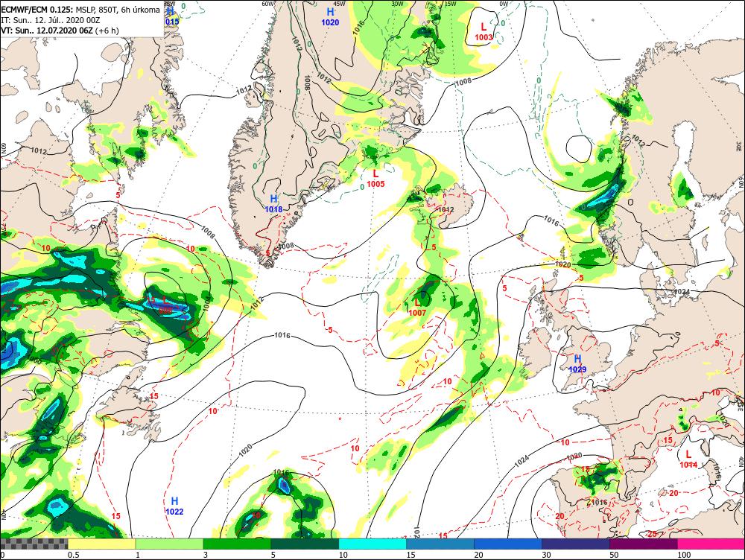Click the '45W' longitude label
The width and height of the screenshot is (745, 560).
pyautogui.click(x=339, y=3)
